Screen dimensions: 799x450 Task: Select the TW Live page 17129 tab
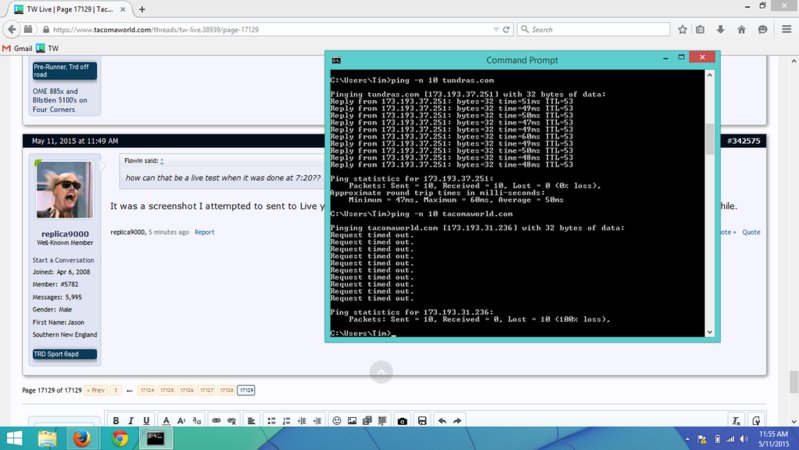click(70, 9)
